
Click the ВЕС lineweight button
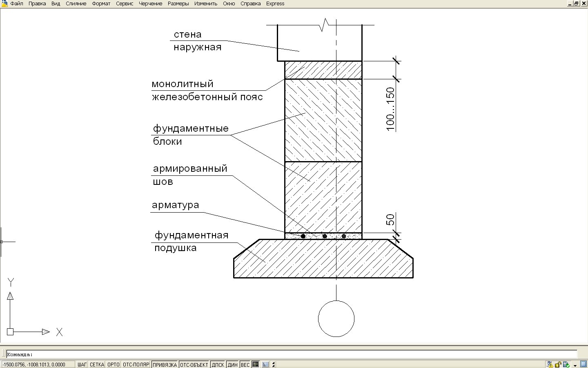[245, 364]
